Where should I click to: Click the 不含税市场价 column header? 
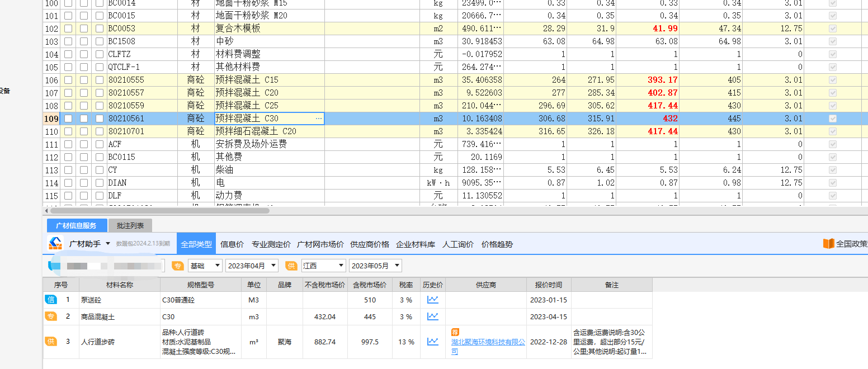(325, 285)
